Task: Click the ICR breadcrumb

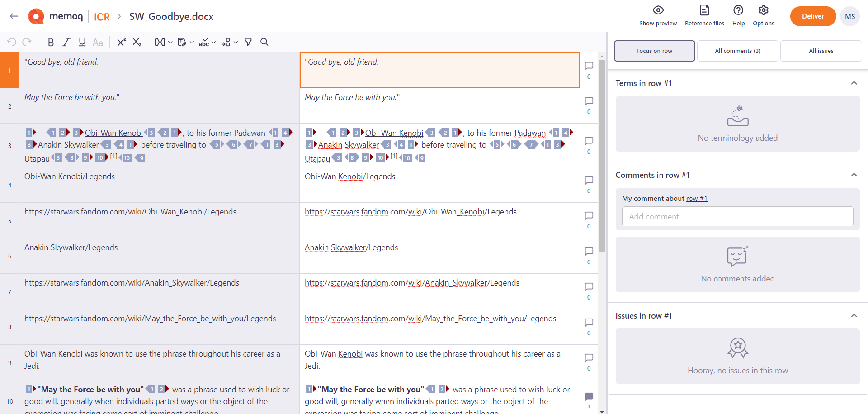Action: click(x=102, y=17)
